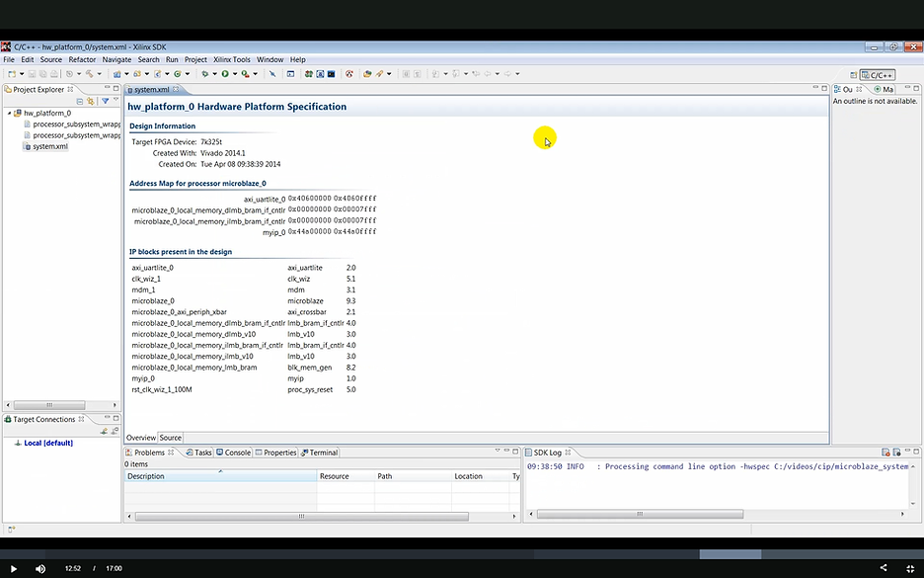
Task: Open the Project Explorer view menu
Action: [115, 99]
